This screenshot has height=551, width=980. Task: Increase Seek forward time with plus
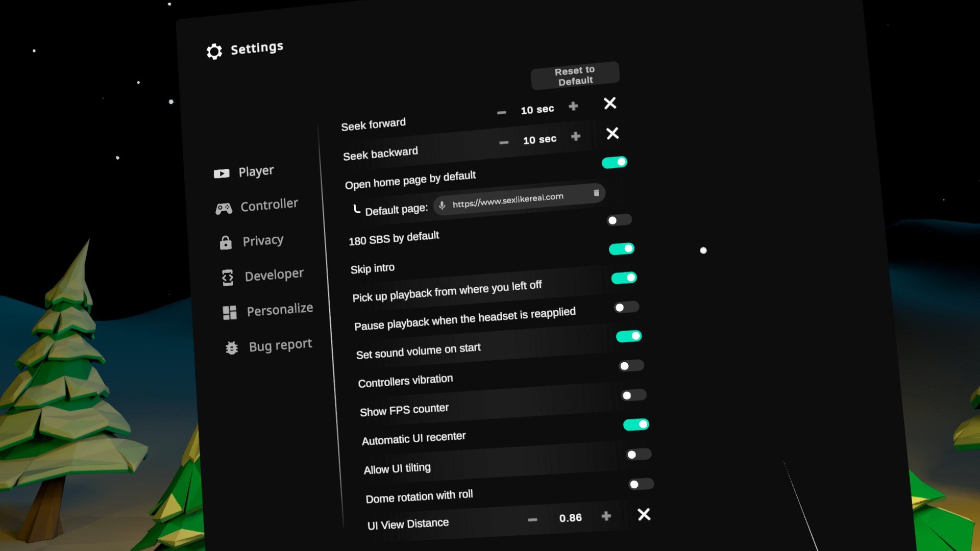[573, 106]
